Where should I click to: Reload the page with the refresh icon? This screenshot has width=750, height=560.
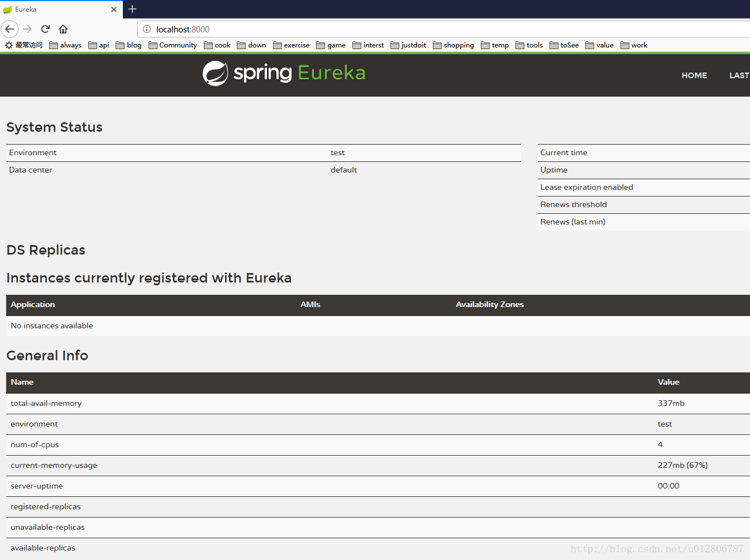tap(46, 29)
